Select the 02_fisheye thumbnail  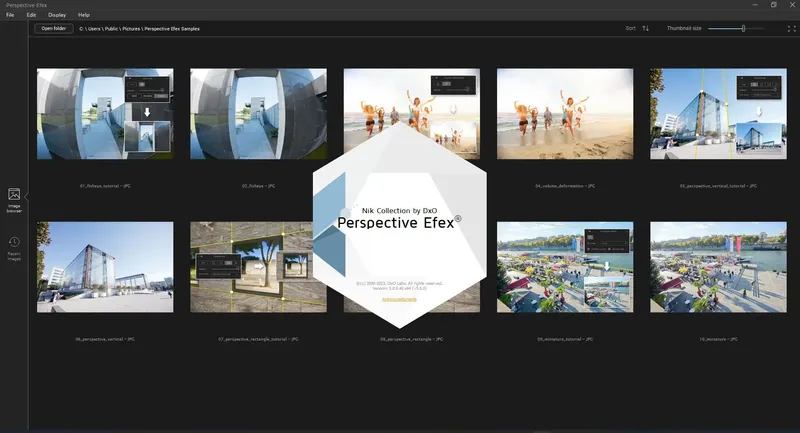pyautogui.click(x=259, y=114)
